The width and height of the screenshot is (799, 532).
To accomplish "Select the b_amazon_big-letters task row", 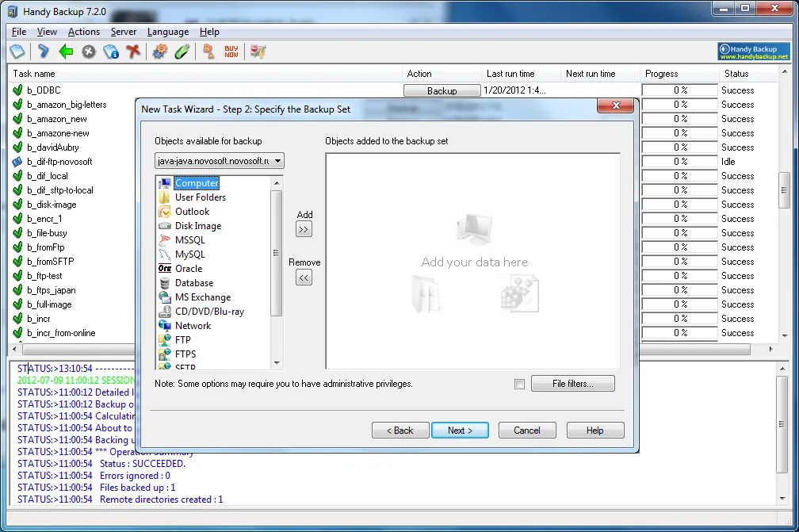I will coord(67,105).
